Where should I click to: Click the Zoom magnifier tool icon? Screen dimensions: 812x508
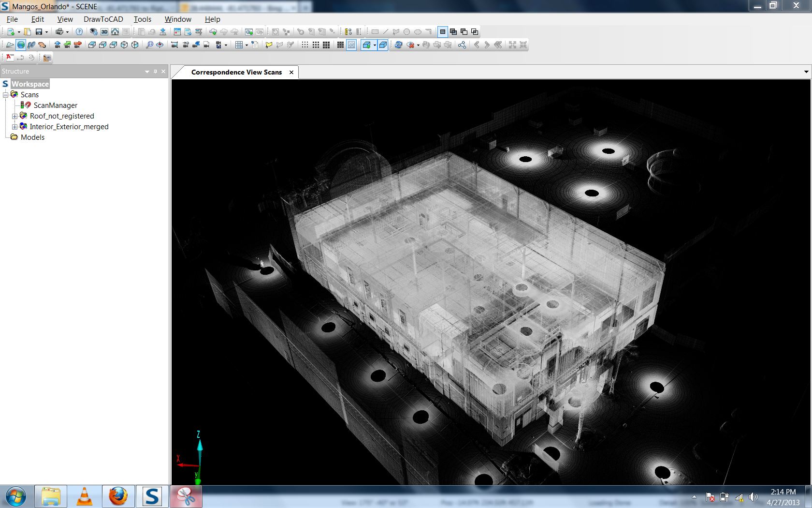coord(149,45)
